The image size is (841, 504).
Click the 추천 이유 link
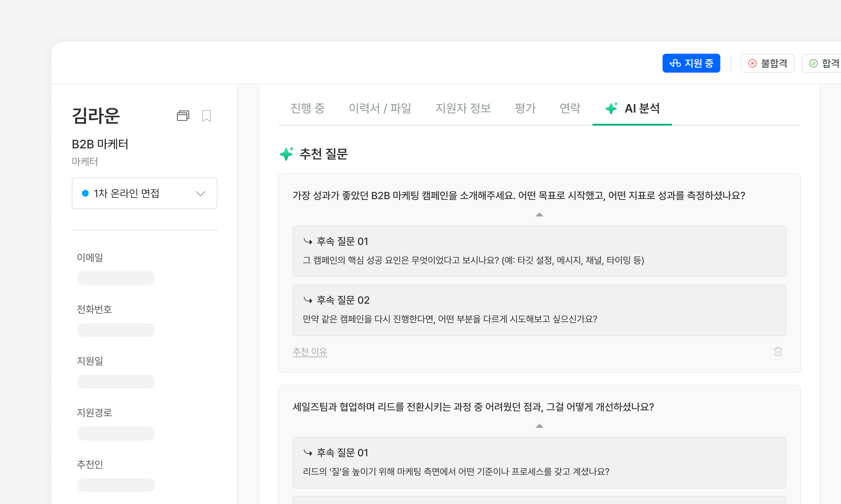[x=310, y=351]
